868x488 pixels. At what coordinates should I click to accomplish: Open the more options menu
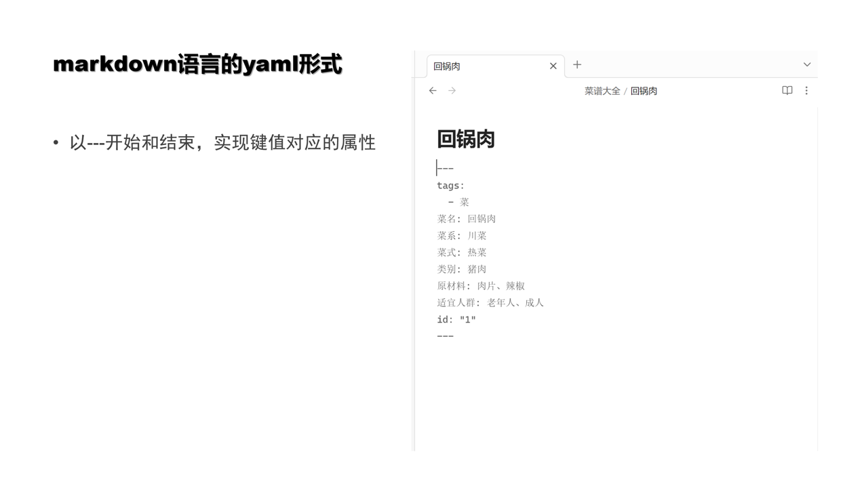coord(806,91)
